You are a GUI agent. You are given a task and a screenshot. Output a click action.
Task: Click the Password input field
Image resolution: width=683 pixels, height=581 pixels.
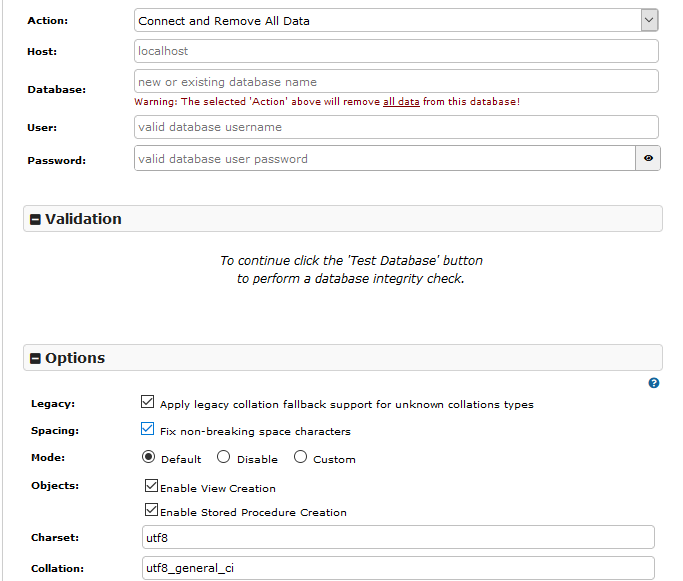tap(384, 159)
